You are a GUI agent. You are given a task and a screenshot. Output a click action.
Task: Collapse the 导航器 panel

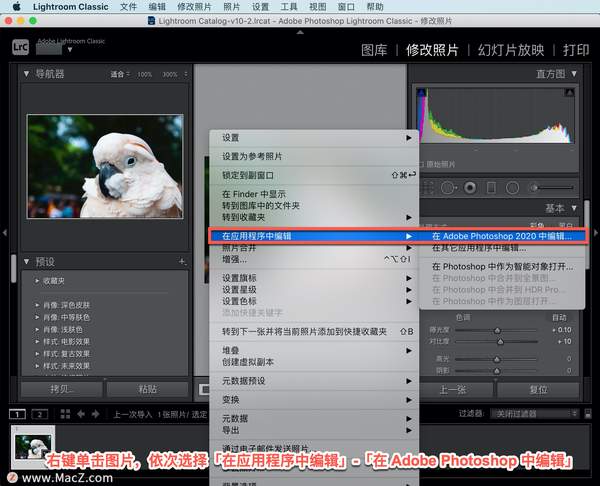(28, 74)
